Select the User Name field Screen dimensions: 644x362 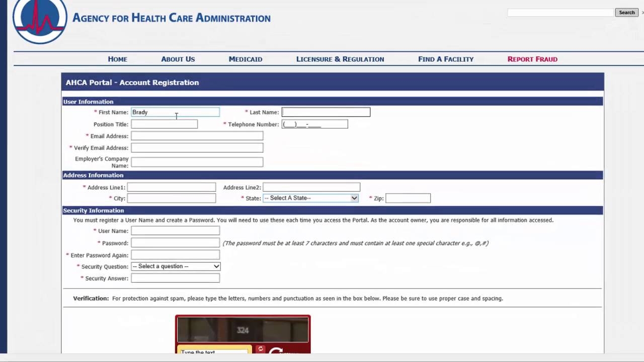click(175, 231)
